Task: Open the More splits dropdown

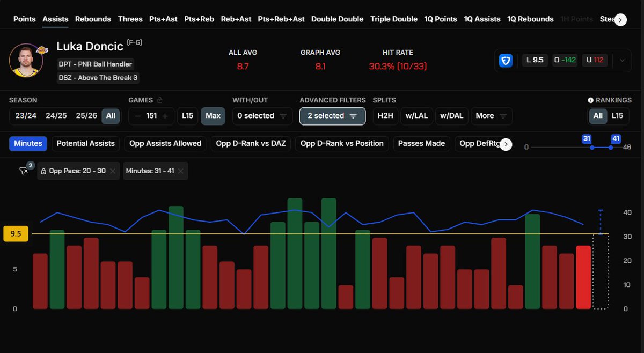Action: tap(491, 116)
